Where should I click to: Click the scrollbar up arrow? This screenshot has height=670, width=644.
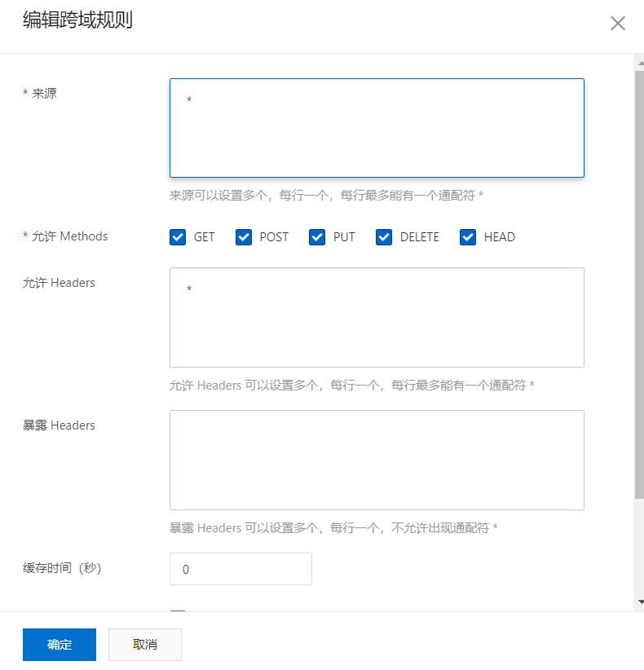tap(639, 62)
